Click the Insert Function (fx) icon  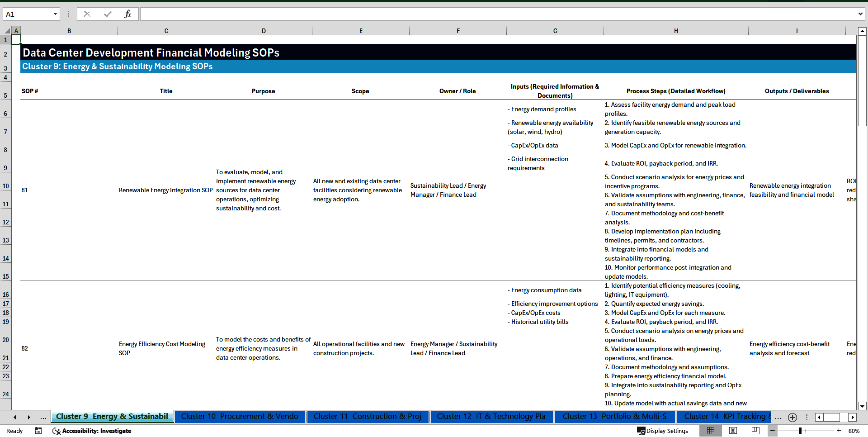pyautogui.click(x=128, y=14)
